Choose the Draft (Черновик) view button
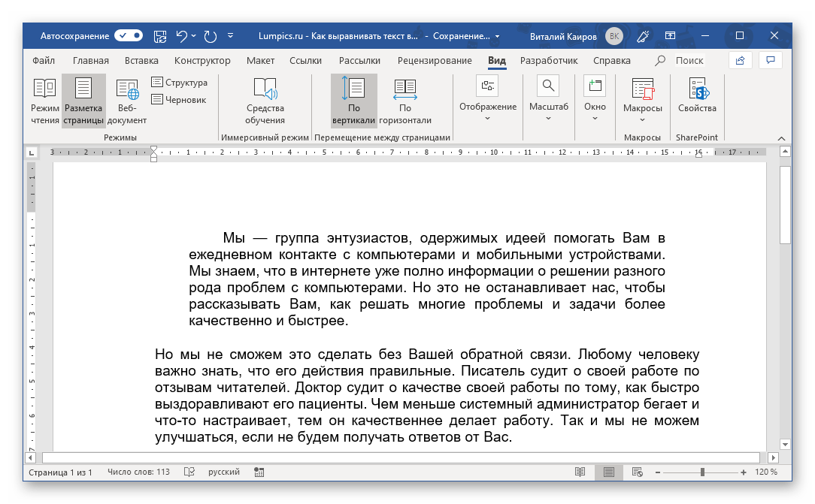This screenshot has height=504, width=815. 179,99
